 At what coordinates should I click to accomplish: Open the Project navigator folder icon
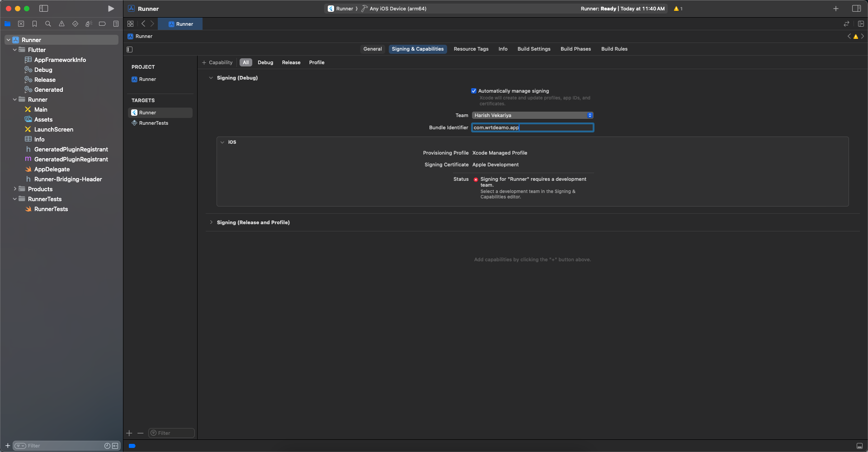point(8,24)
